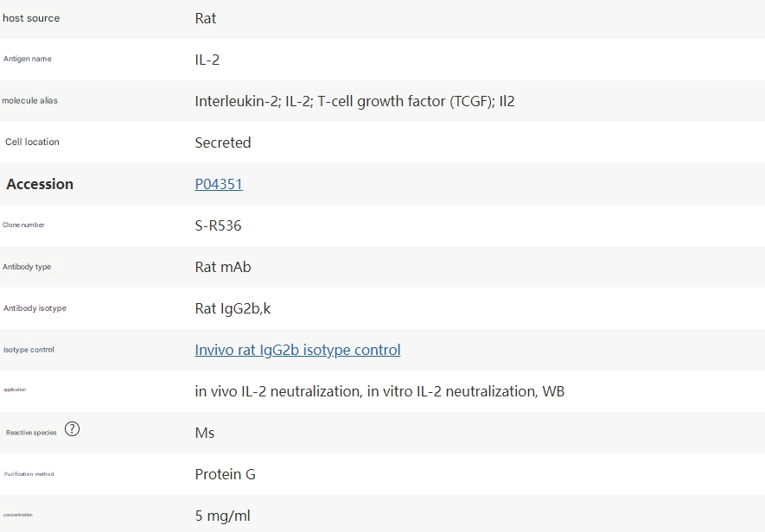765x532 pixels.
Task: Click the clone value S-R536
Action: 218,225
